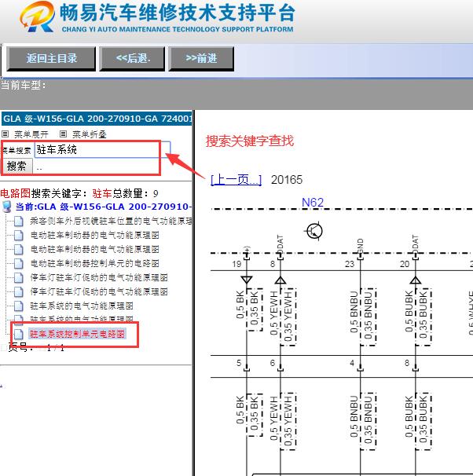Open 乘客侧车外后视镜驻车位置的电气功能原理图 entry
Viewport: 473px width, 476px height.
coord(111,221)
